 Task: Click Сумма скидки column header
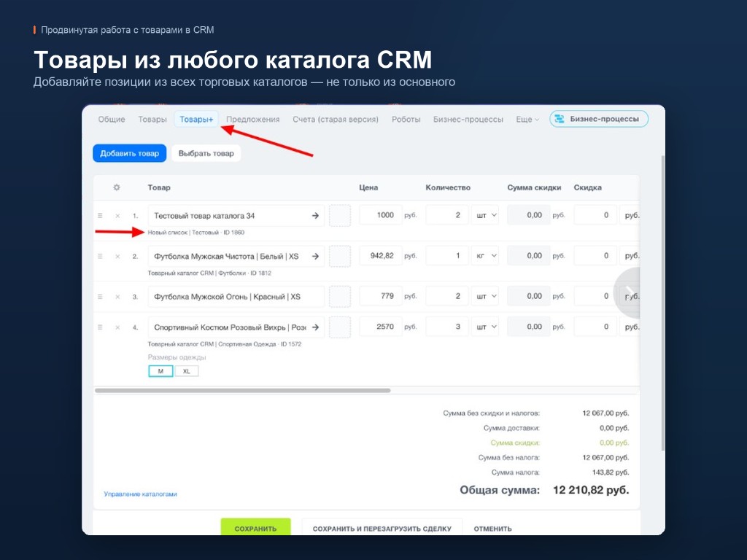(x=534, y=187)
